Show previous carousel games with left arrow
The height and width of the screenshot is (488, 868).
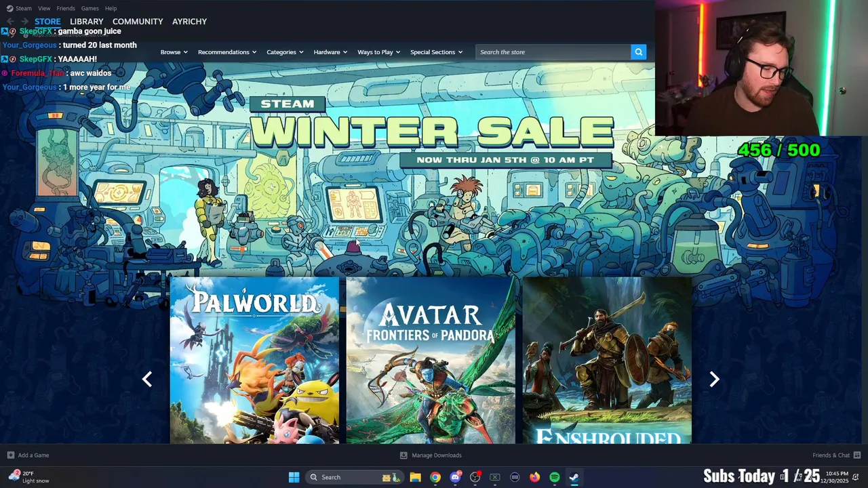tap(147, 380)
